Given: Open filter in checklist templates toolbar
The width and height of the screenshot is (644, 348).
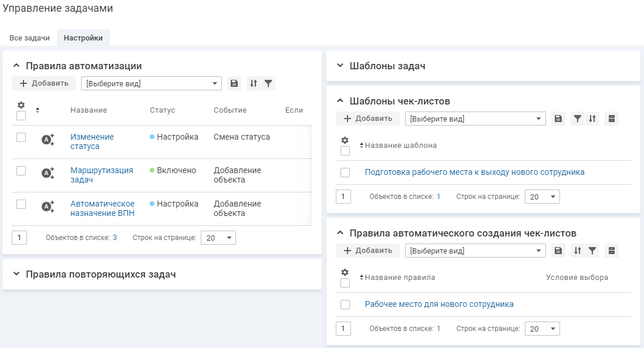Looking at the screenshot, I should [x=578, y=119].
